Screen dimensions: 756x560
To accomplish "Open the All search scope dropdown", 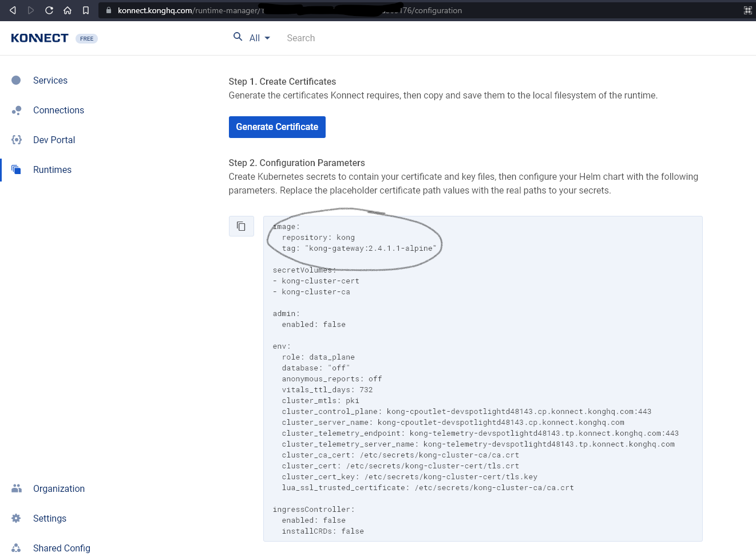I will (256, 38).
